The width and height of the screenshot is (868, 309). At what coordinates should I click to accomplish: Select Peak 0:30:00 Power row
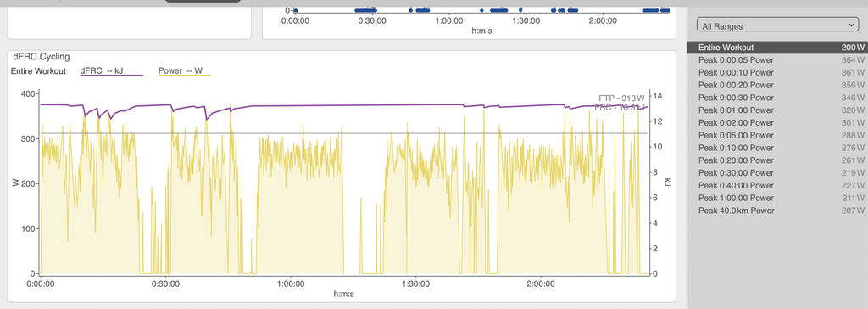point(777,172)
